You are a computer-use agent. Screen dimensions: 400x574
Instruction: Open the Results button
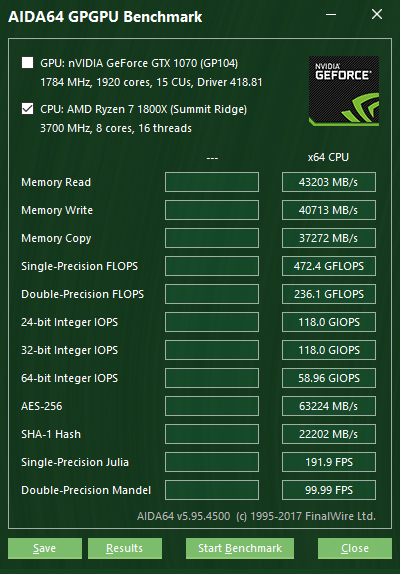[x=125, y=548]
